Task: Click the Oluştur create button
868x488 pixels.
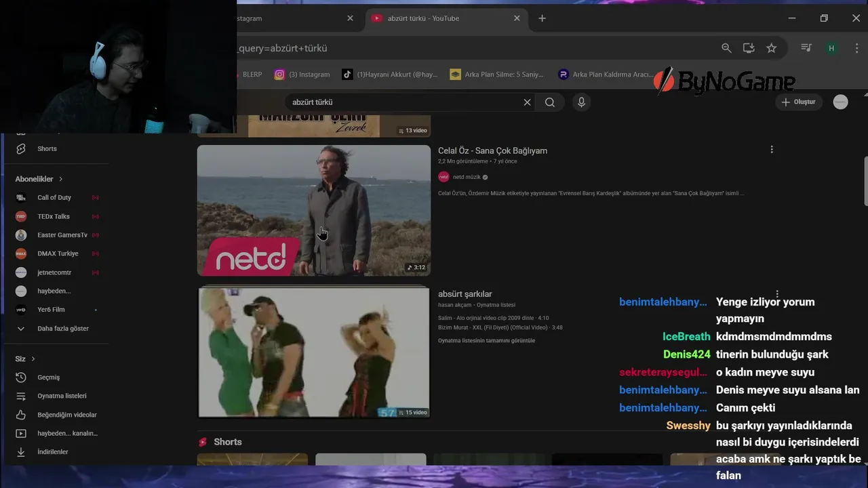Action: tap(798, 102)
